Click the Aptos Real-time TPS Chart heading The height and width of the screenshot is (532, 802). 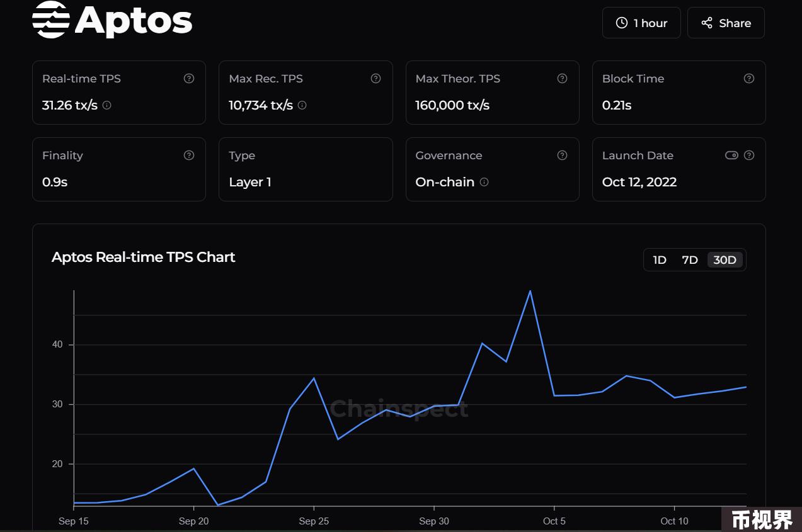click(x=144, y=257)
